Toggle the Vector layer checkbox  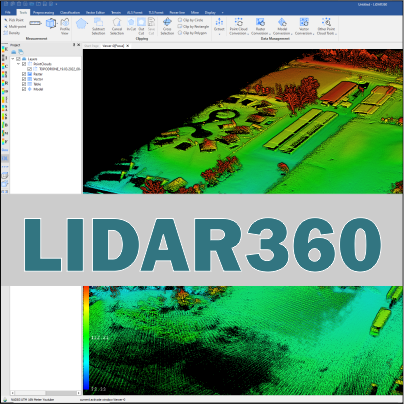(x=24, y=79)
